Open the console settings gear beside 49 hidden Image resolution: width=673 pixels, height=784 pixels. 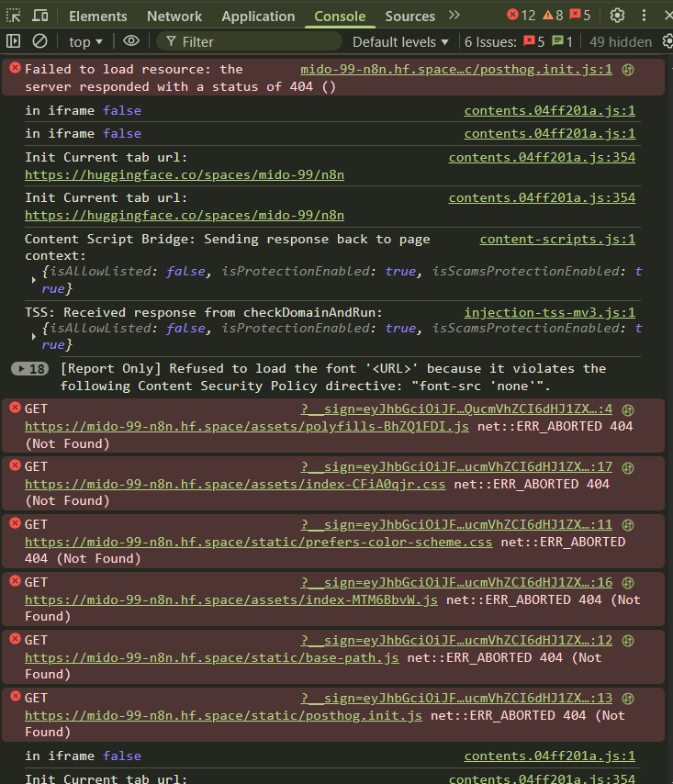(667, 41)
